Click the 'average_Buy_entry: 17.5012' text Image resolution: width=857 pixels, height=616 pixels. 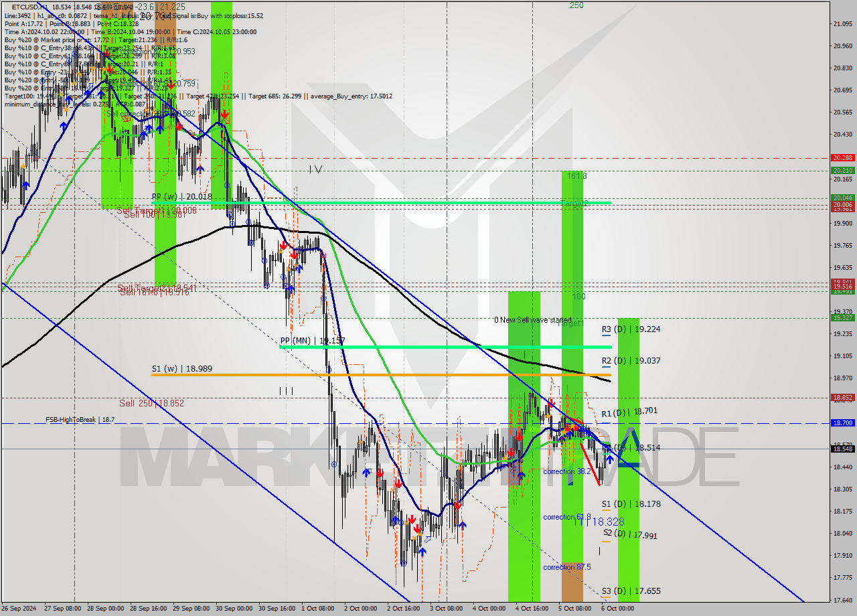[x=351, y=96]
